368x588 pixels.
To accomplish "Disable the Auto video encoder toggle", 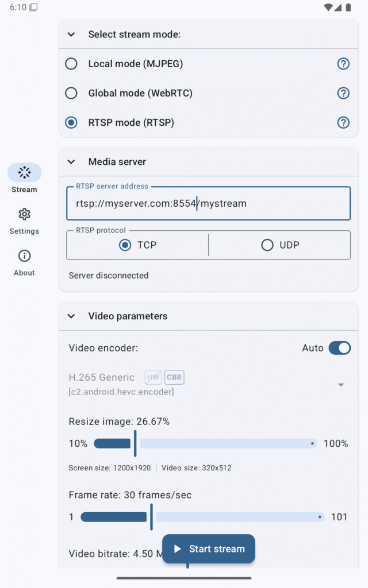I will [339, 348].
